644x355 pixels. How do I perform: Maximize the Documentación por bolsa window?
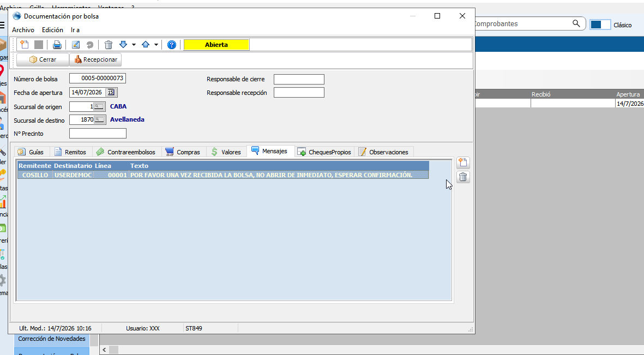(x=437, y=16)
